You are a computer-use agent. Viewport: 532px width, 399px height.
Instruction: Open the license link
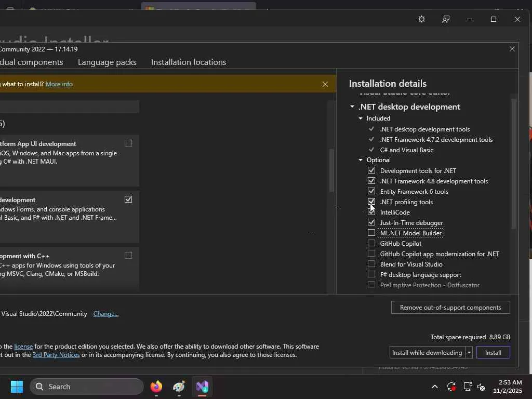(23, 347)
